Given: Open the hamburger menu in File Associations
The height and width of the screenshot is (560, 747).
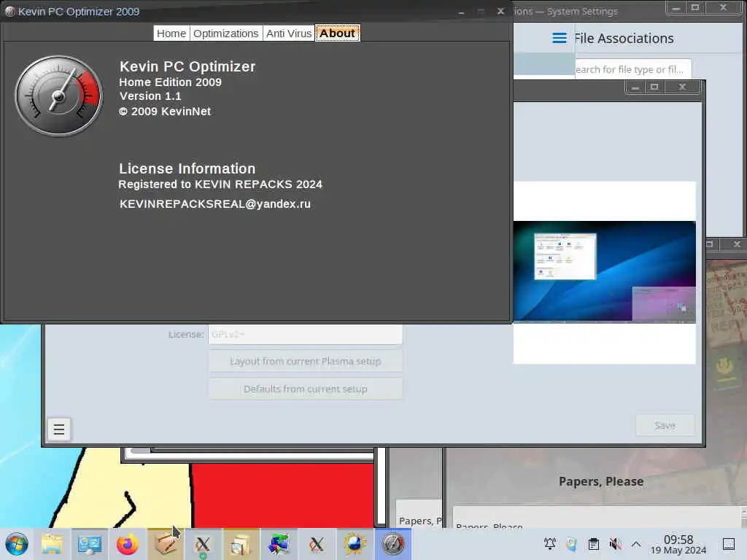Looking at the screenshot, I should click(560, 38).
